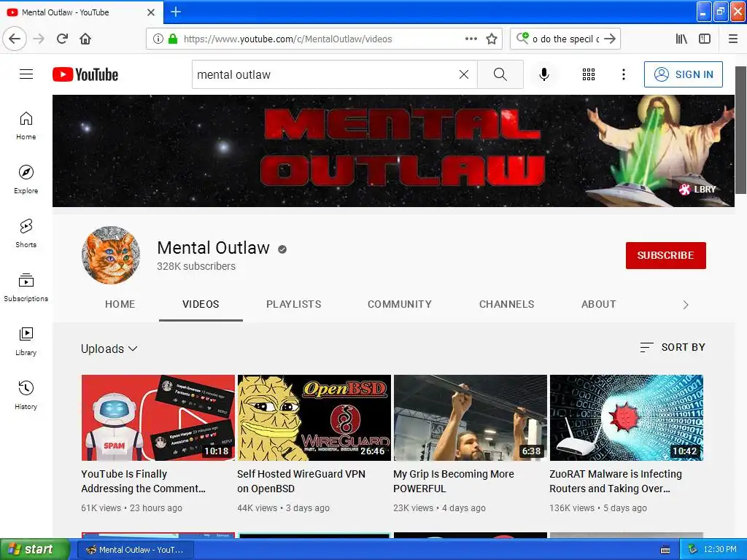Go back with browser back arrow
The width and height of the screenshot is (747, 560).
point(15,39)
